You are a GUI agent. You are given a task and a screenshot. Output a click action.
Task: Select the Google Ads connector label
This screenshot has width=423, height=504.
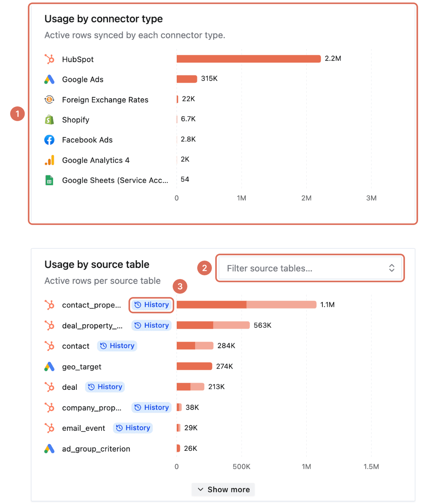coord(83,79)
